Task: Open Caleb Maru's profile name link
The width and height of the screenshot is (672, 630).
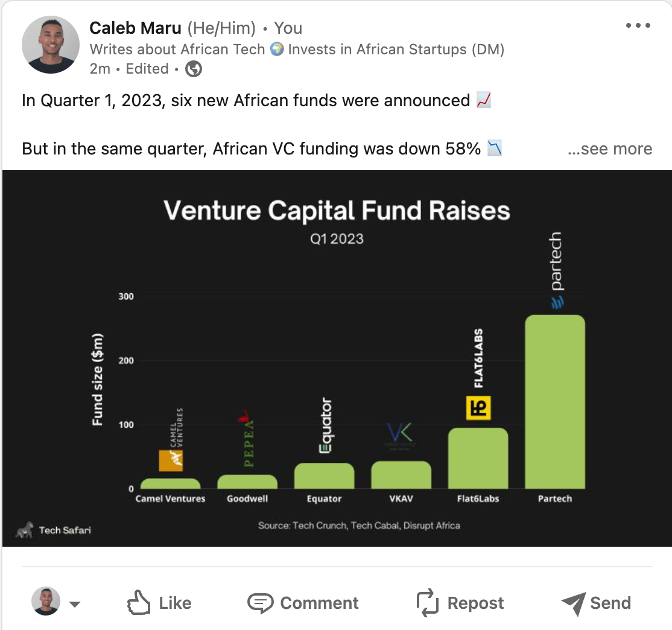Action: click(135, 28)
